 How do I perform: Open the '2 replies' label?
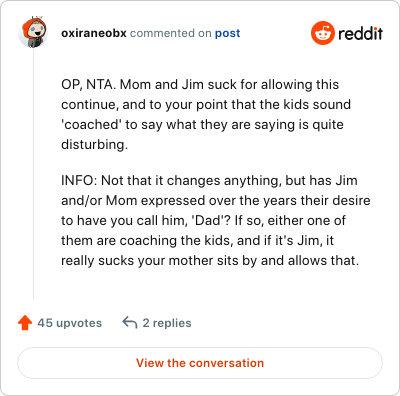tap(167, 323)
